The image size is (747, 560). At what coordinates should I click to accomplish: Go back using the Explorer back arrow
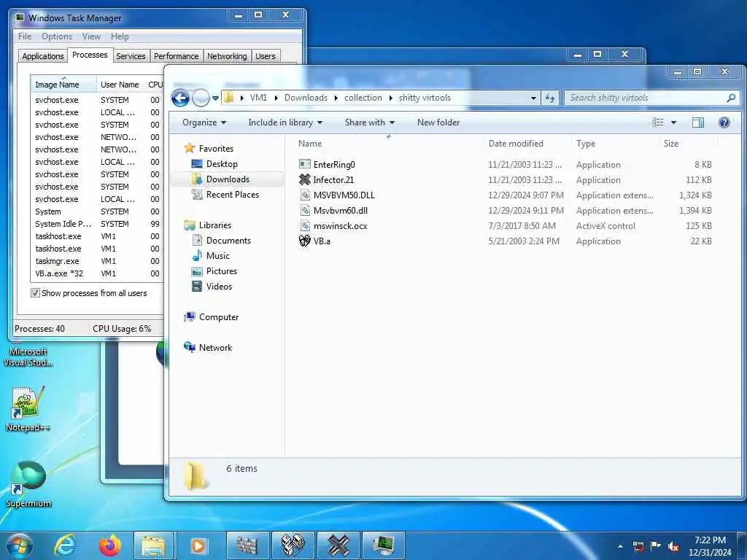[180, 98]
